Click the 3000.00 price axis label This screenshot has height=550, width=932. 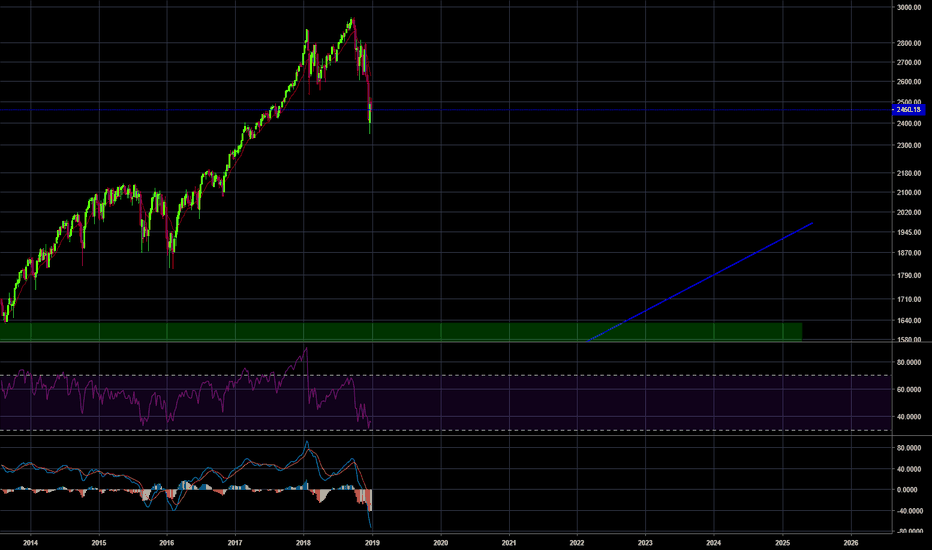tap(909, 8)
